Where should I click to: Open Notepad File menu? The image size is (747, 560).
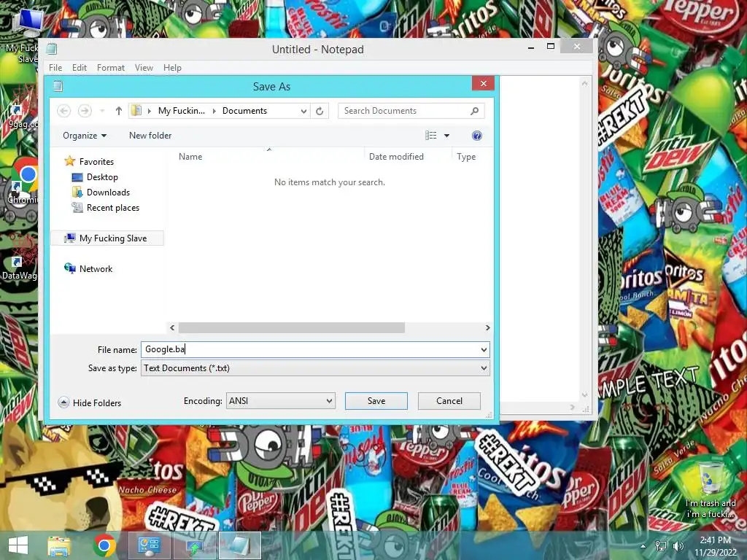tap(55, 68)
